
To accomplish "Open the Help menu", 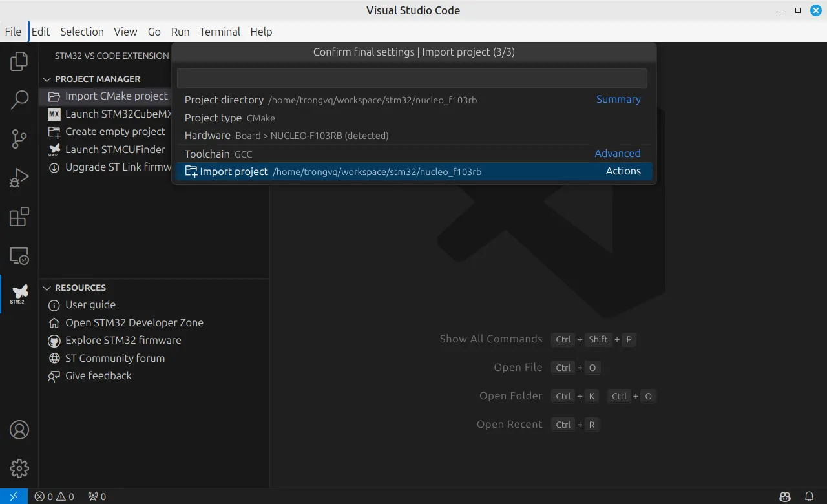I will tap(261, 32).
